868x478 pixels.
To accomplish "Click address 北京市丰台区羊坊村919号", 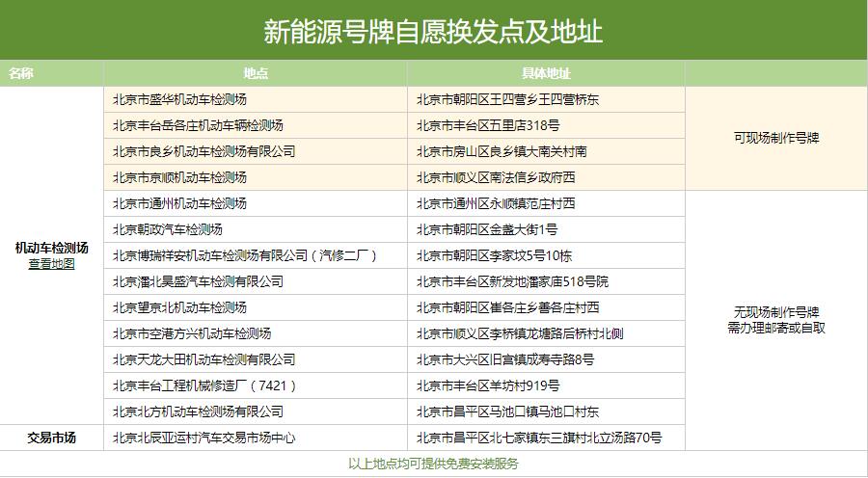I will (488, 385).
